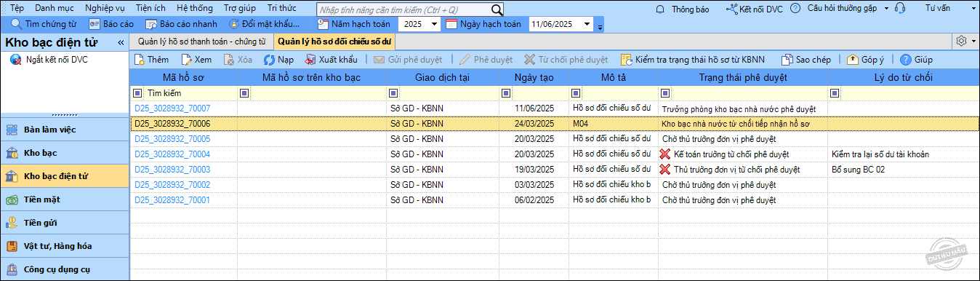Screen dimensions: 980x281
Task: Click Thêm to add a new record
Action: (x=152, y=60)
